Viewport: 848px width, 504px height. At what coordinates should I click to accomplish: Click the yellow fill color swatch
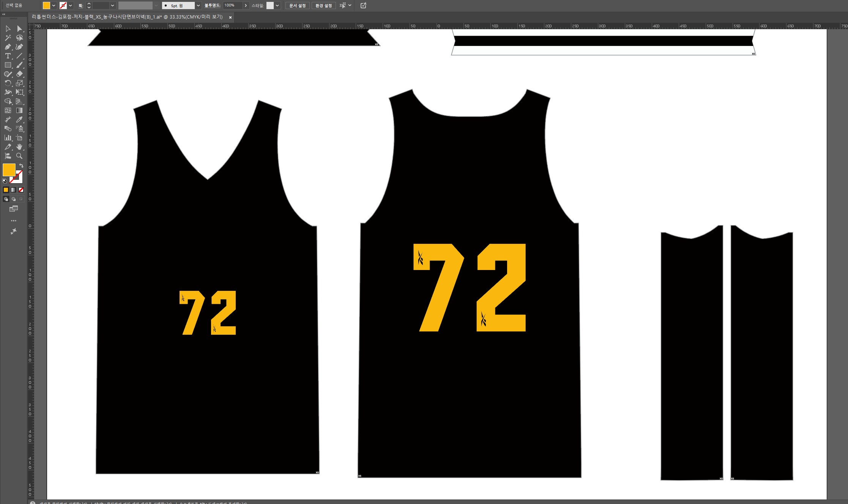click(x=8, y=170)
